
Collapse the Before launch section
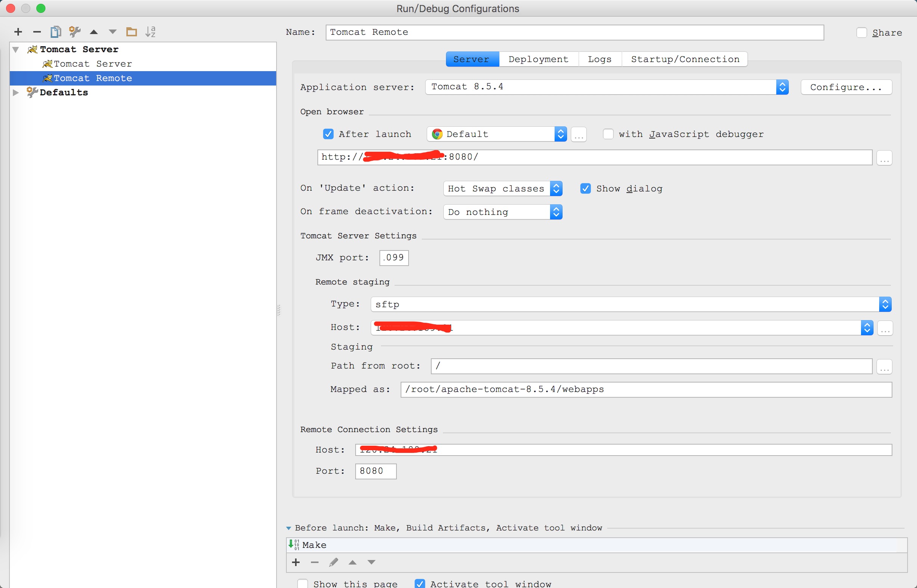pyautogui.click(x=289, y=528)
